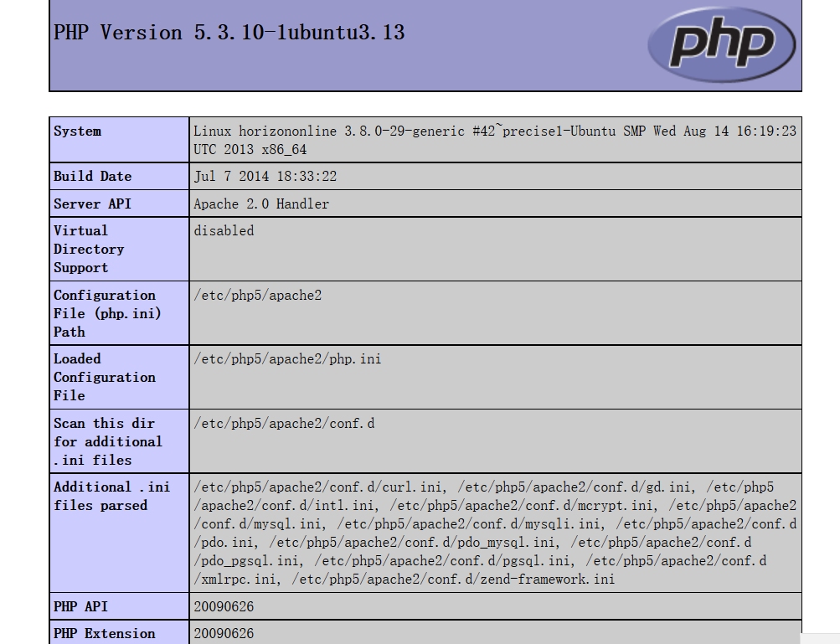This screenshot has height=644, width=840.
Task: Click the Jul 7 2014 18:33:22 value
Action: [265, 176]
